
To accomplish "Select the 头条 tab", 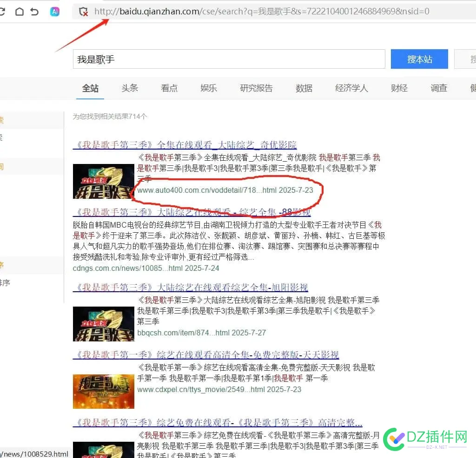I will [130, 88].
